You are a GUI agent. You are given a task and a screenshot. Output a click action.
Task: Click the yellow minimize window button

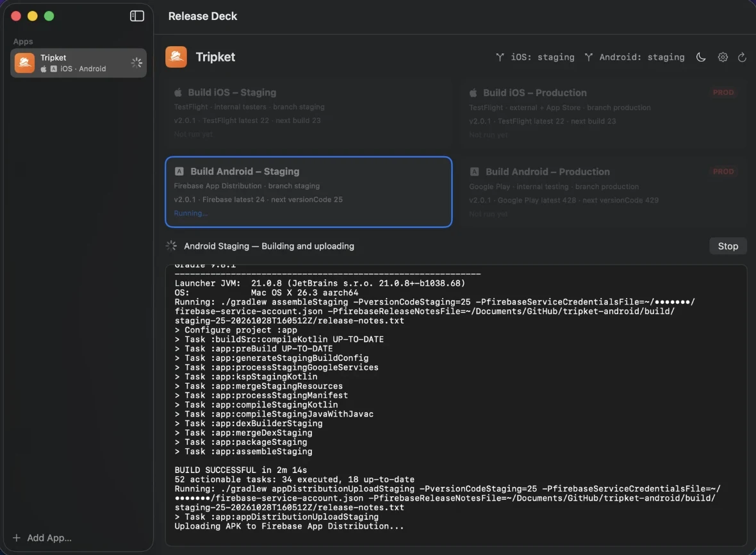coord(32,16)
